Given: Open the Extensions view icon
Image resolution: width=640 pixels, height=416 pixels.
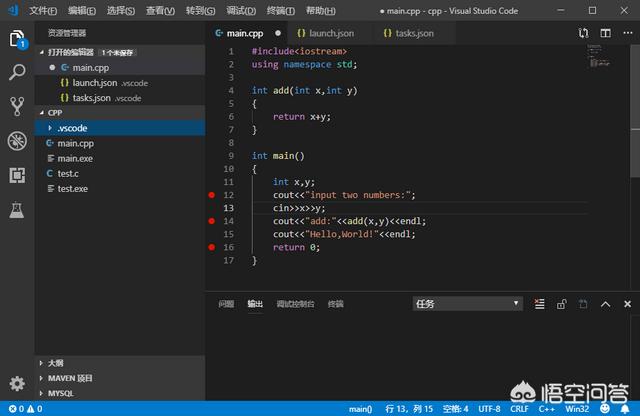Looking at the screenshot, I should [x=17, y=175].
